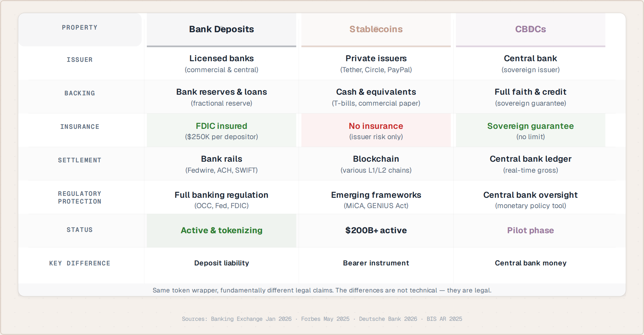644x335 pixels.
Task: Click the KEY DIFFERENCE row label
Action: point(80,263)
